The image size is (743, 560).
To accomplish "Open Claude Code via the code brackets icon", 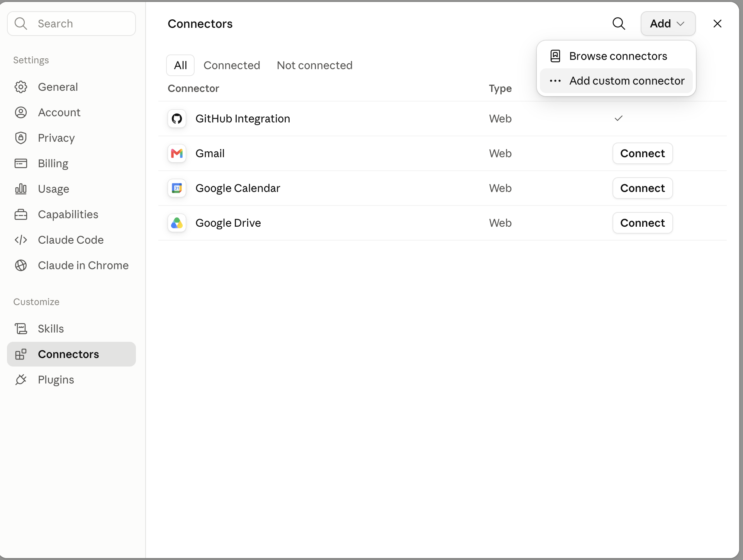I will pyautogui.click(x=21, y=240).
